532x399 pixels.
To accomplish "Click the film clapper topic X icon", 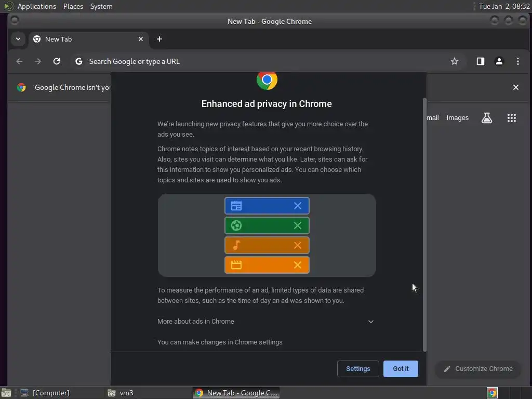I will click(x=298, y=264).
